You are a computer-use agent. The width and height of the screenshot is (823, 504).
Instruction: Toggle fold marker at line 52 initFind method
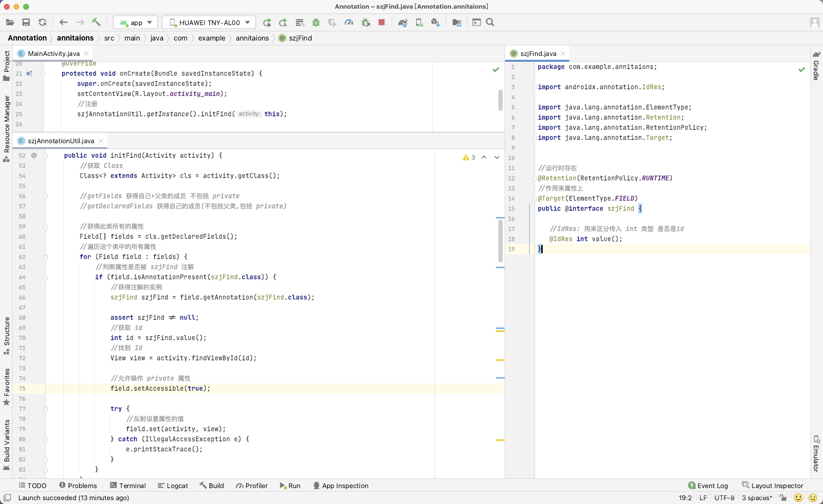(x=46, y=156)
